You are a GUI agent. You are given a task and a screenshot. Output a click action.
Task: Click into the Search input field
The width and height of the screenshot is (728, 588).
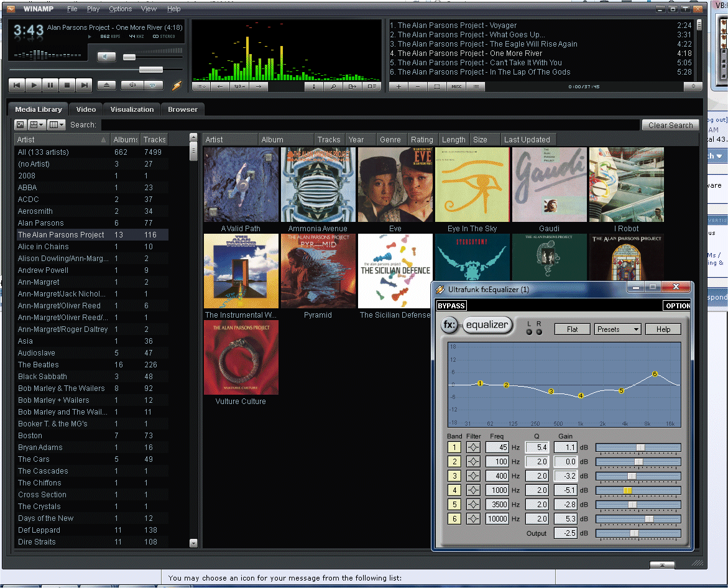coord(370,125)
